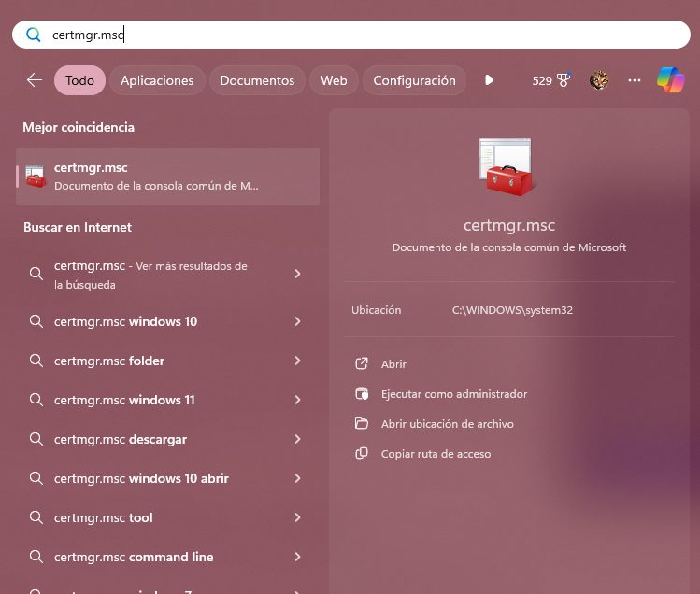Expand chevron of 'certmgr.msc folder'
The image size is (700, 594).
(297, 361)
